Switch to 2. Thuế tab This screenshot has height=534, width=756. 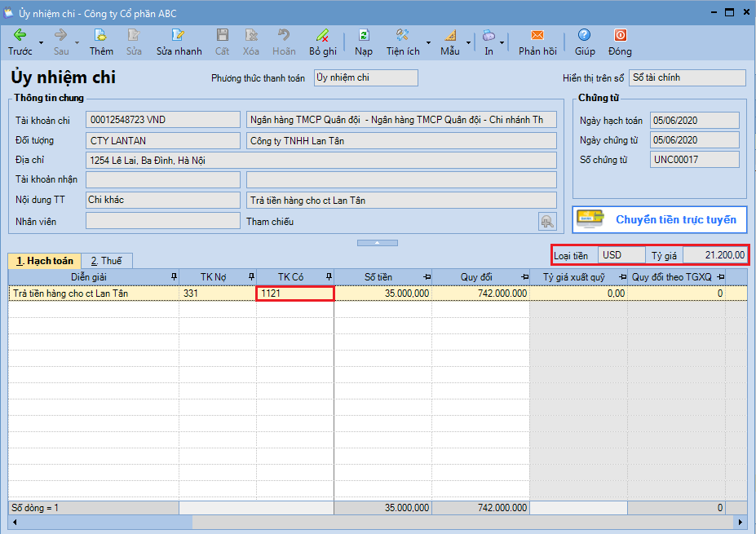107,261
